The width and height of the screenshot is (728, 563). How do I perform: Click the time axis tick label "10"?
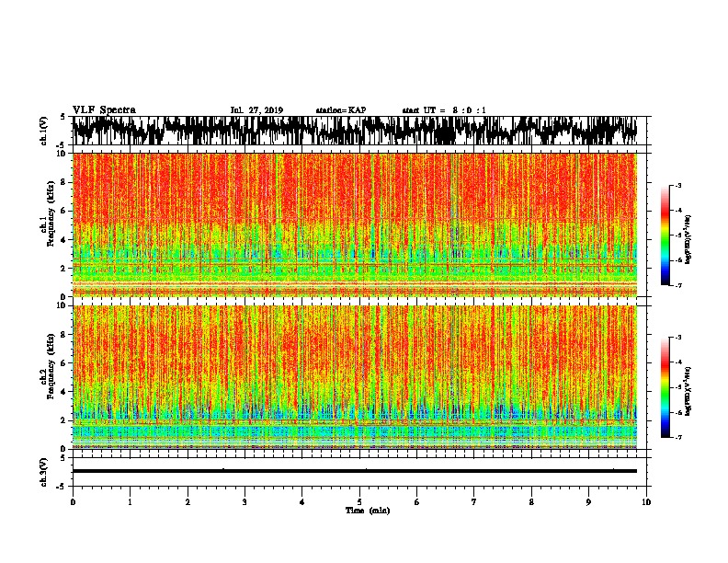tap(646, 502)
